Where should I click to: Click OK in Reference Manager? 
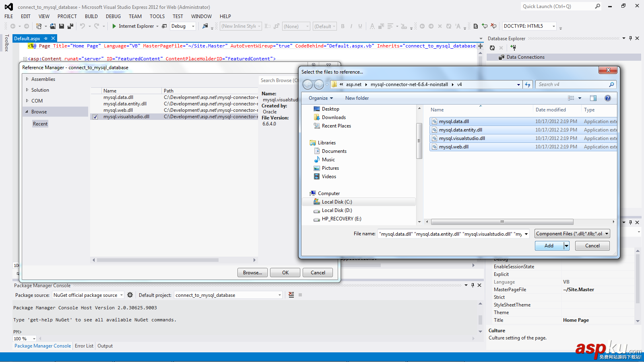pos(285,272)
